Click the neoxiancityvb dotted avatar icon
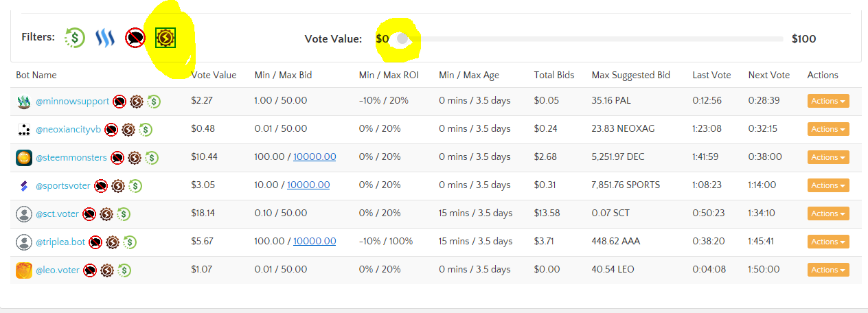 click(x=24, y=130)
